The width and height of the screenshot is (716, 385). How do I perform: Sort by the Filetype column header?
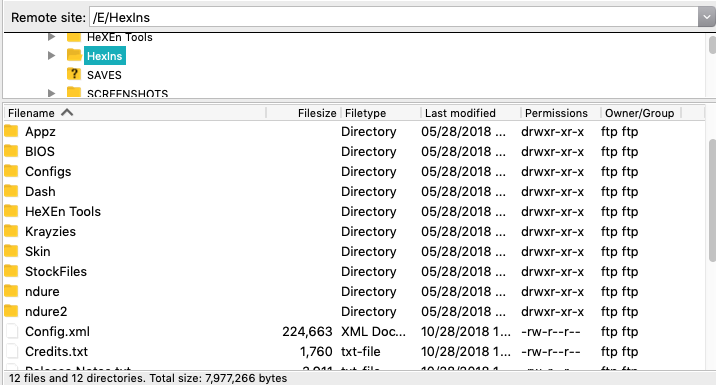click(x=381, y=113)
